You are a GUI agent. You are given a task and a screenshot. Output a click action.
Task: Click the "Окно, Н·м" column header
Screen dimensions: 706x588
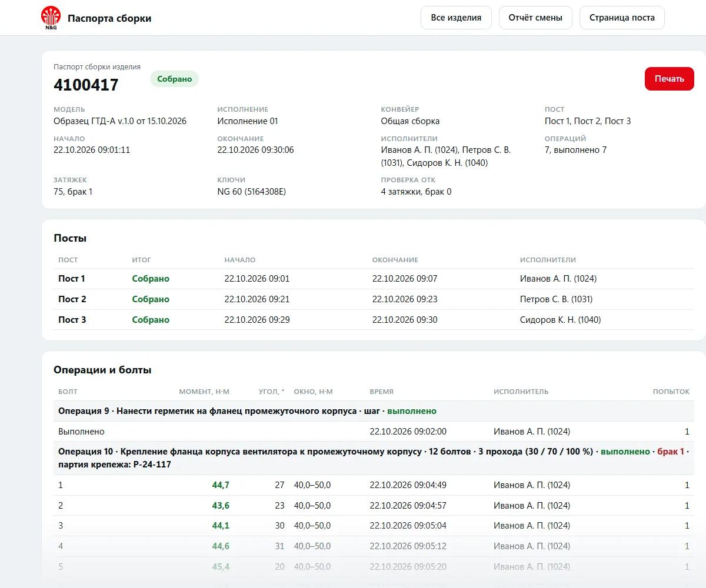coord(314,392)
